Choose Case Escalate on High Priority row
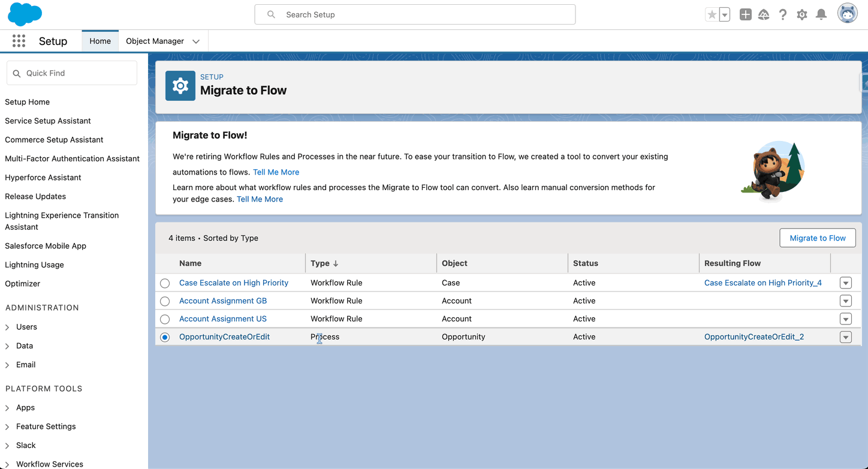 coord(165,282)
